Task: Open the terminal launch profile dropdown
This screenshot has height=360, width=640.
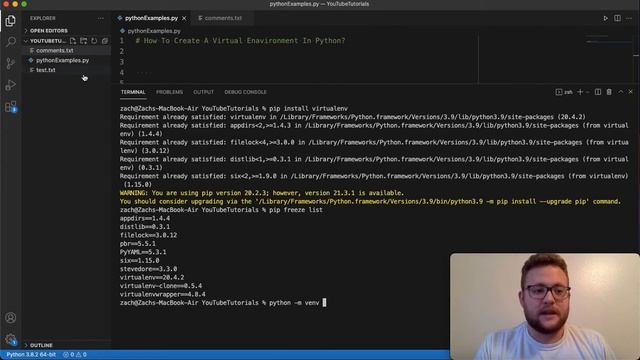Action: coord(587,92)
